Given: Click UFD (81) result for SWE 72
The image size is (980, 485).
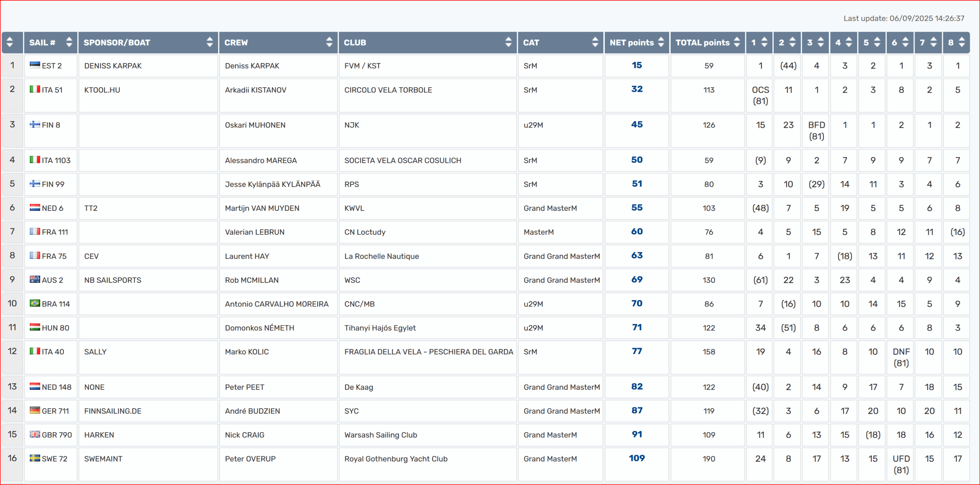Looking at the screenshot, I should coord(901,465).
